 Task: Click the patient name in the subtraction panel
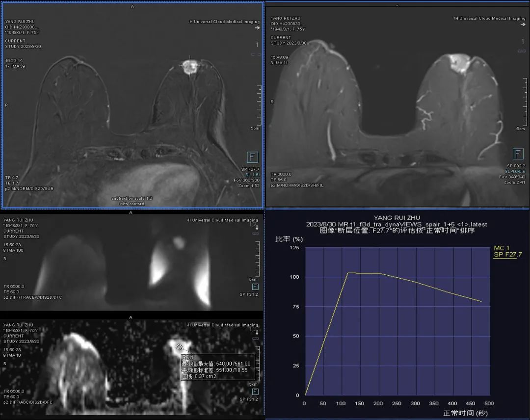tap(20, 22)
